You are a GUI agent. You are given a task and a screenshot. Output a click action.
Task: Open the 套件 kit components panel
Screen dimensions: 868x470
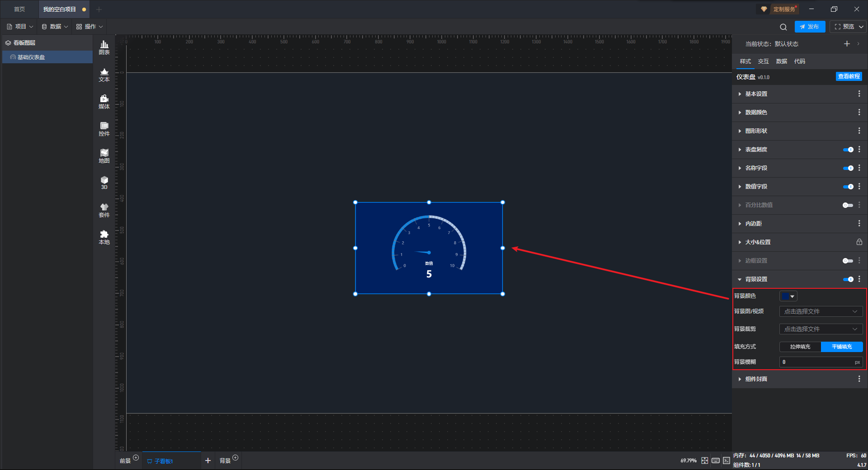[104, 210]
